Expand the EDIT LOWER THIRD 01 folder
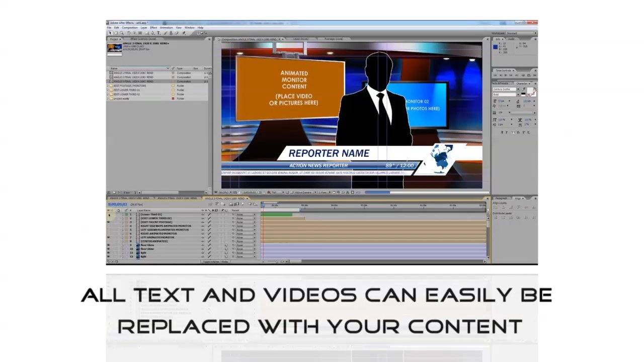 tap(108, 90)
